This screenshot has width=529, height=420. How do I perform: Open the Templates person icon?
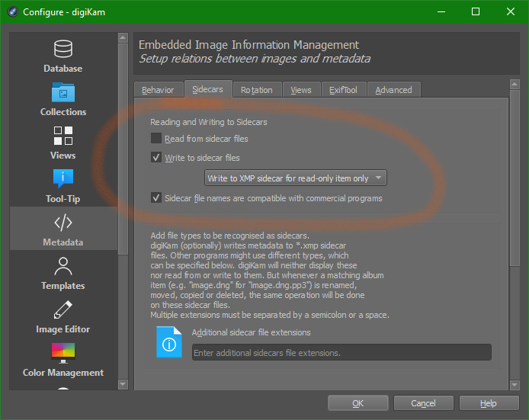[x=63, y=267]
